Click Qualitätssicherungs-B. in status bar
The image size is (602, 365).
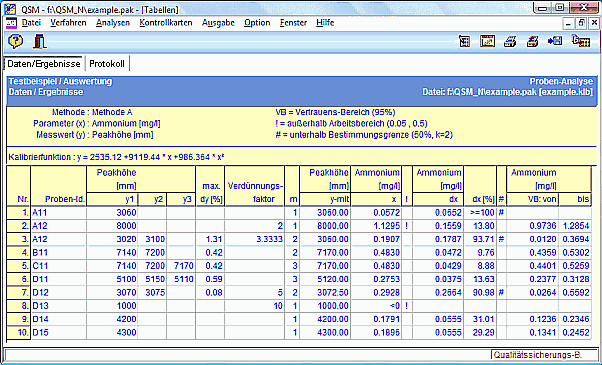pyautogui.click(x=538, y=355)
